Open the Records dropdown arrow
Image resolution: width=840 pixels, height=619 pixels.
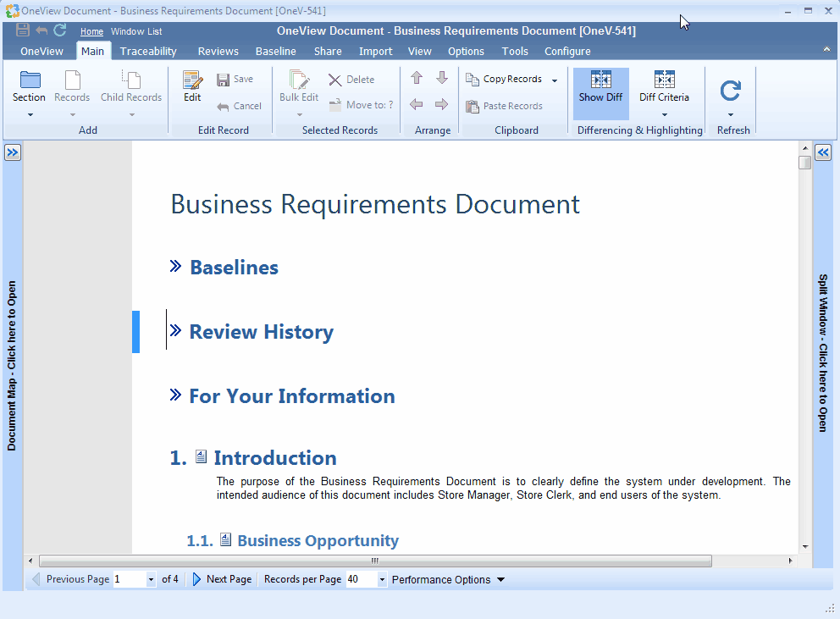[72, 114]
